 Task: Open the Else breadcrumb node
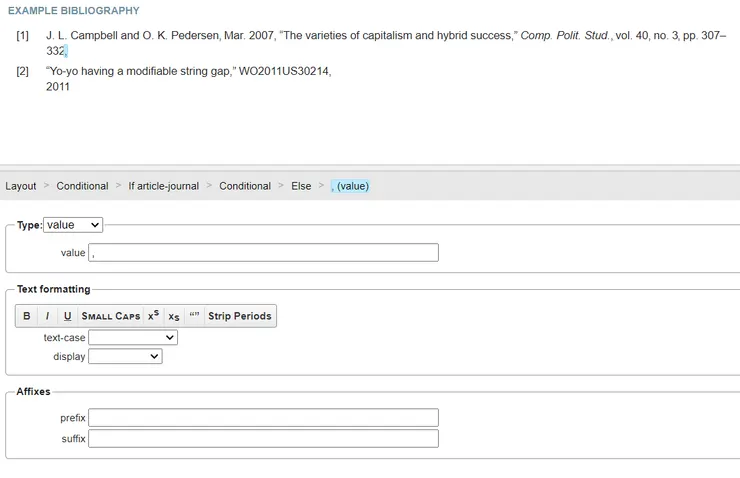(301, 186)
